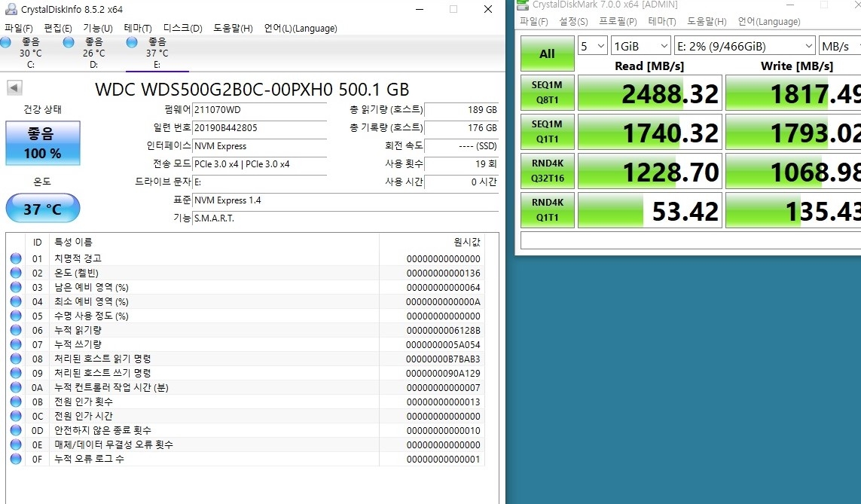Click the 총 기록량 value 176 GB

[x=462, y=128]
